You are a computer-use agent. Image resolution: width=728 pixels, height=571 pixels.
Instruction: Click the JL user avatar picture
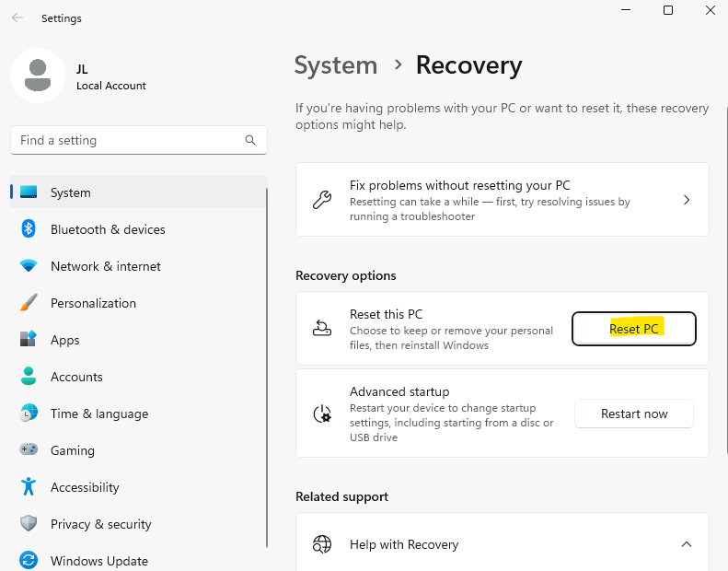coord(38,76)
